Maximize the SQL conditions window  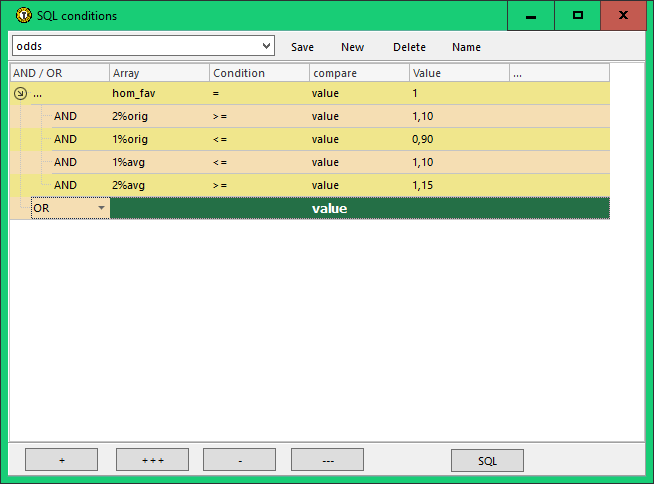tap(578, 16)
